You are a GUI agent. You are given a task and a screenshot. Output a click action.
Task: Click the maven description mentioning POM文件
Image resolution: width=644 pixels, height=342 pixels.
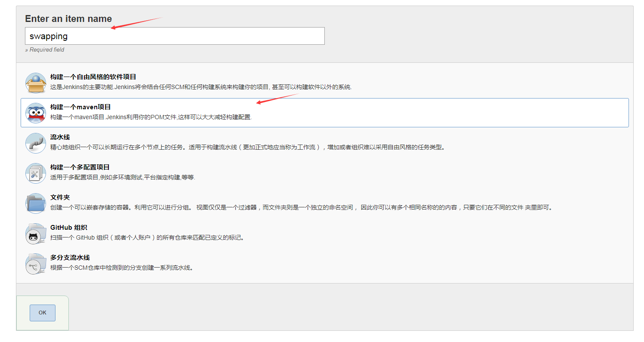[x=151, y=117]
